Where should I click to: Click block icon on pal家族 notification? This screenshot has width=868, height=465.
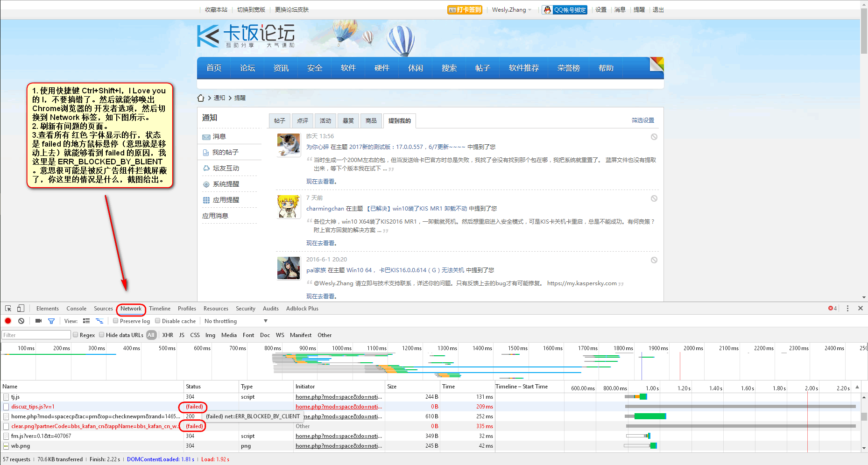coord(654,260)
